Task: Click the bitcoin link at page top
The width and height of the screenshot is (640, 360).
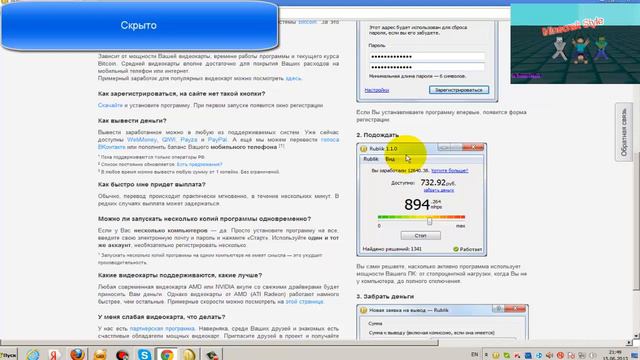Action: tap(307, 22)
